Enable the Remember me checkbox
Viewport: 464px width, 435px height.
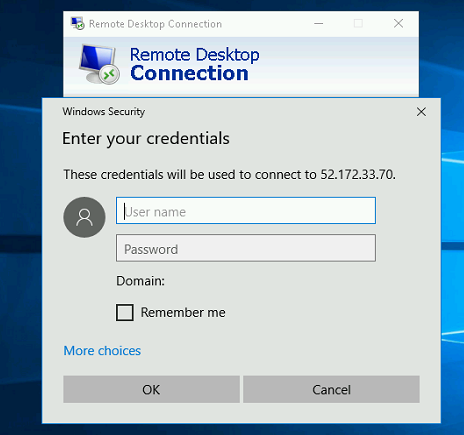[x=125, y=312]
